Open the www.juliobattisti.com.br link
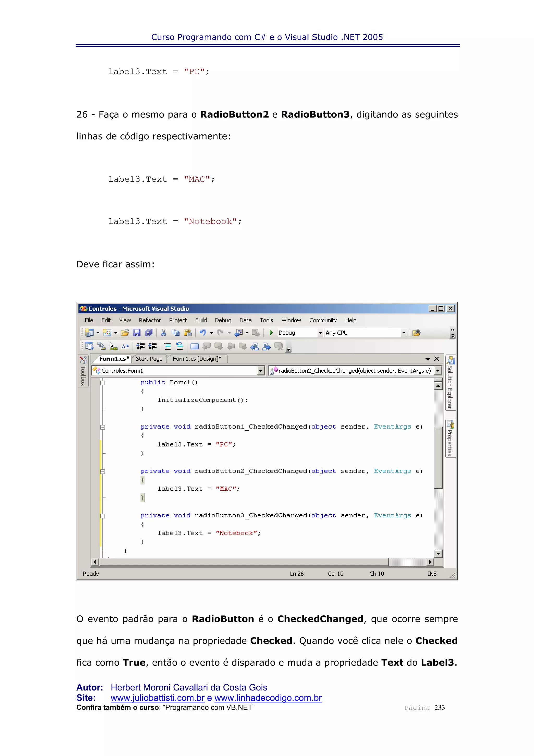Image resolution: width=534 pixels, height=756 pixels. click(x=157, y=698)
